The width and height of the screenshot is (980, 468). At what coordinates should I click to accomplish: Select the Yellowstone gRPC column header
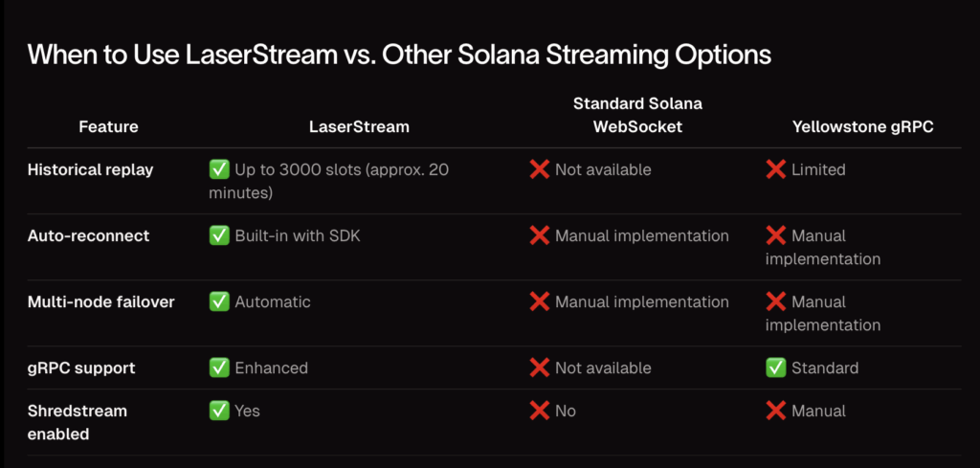click(x=863, y=127)
